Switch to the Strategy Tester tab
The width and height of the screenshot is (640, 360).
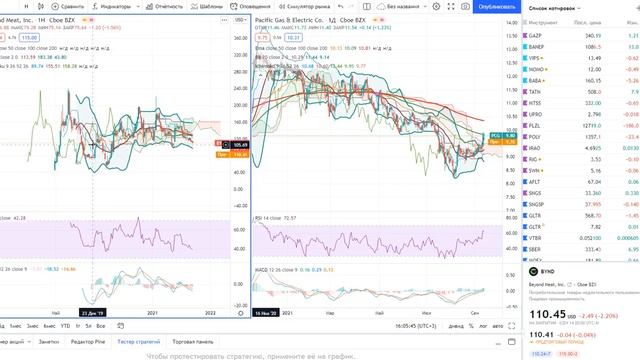click(139, 342)
